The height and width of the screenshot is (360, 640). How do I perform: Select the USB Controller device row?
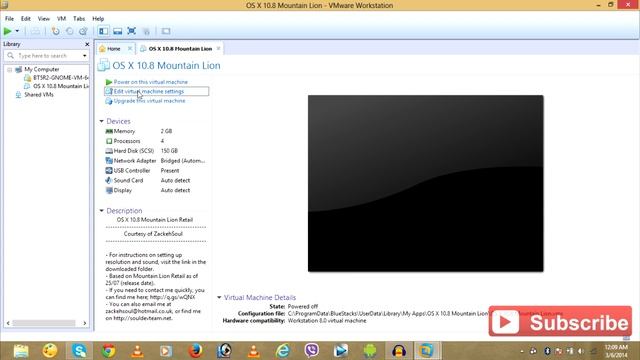(155, 171)
